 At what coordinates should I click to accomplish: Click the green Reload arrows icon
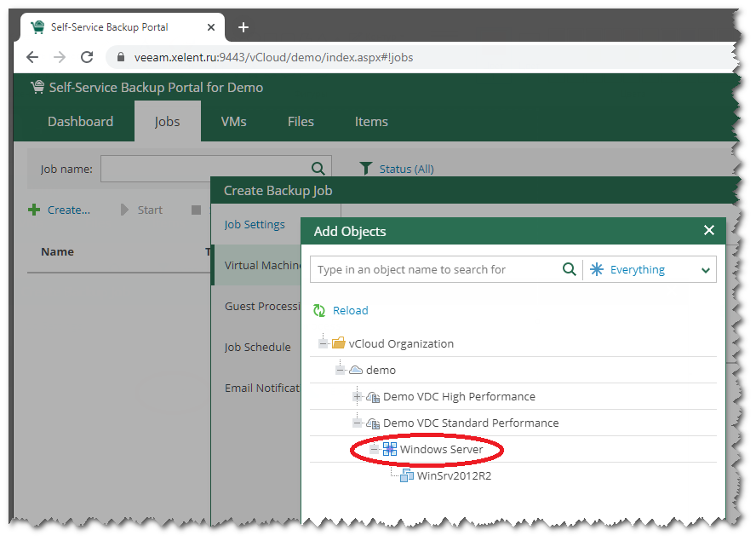(x=318, y=310)
